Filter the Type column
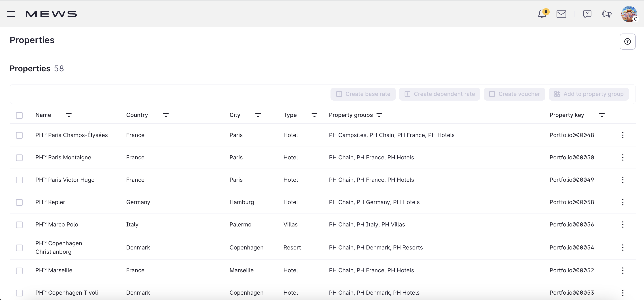Screen dimensions: 644x300 coord(314,115)
